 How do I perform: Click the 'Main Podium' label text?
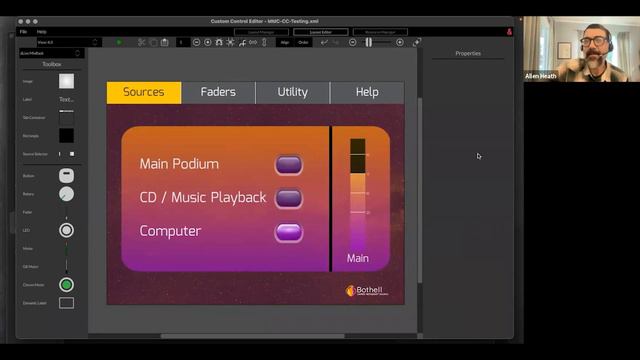pyautogui.click(x=179, y=164)
